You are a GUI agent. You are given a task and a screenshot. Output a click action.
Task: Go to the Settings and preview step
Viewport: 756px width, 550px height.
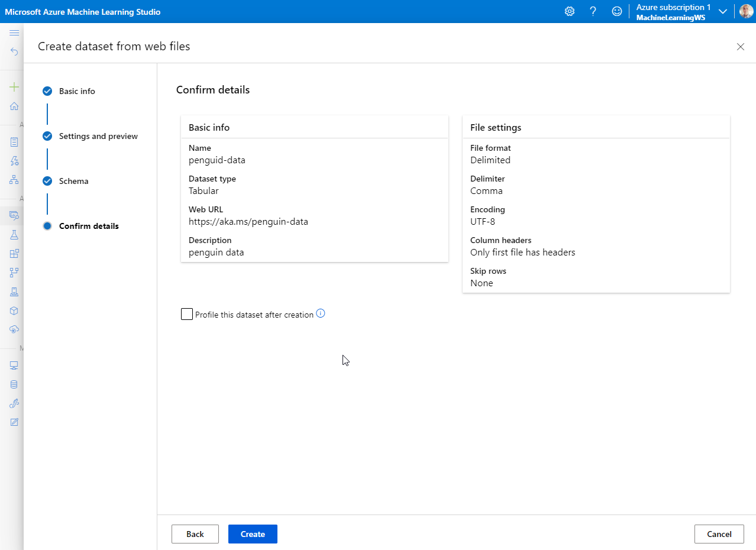[98, 136]
